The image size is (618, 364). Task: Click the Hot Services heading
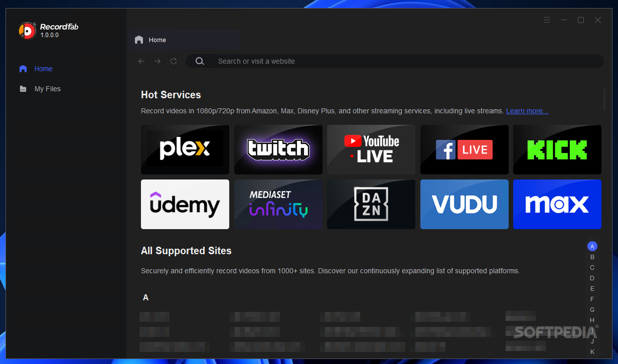click(171, 95)
